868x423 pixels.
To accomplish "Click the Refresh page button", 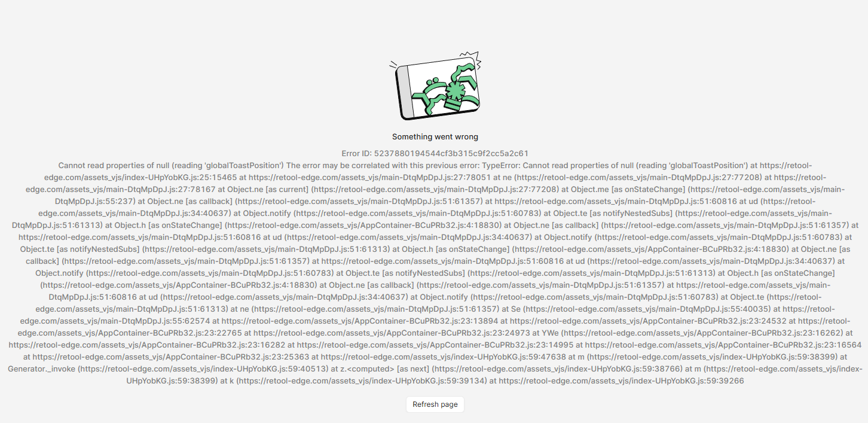I will 435,404.
